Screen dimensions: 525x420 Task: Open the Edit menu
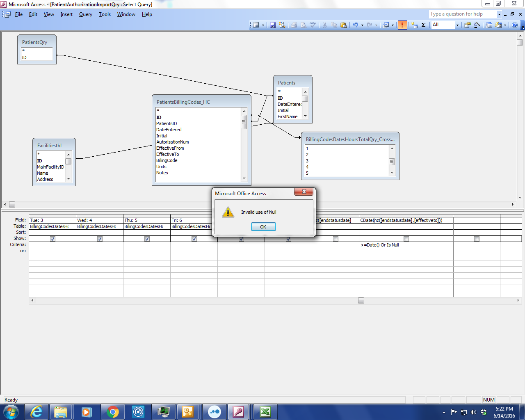click(33, 14)
